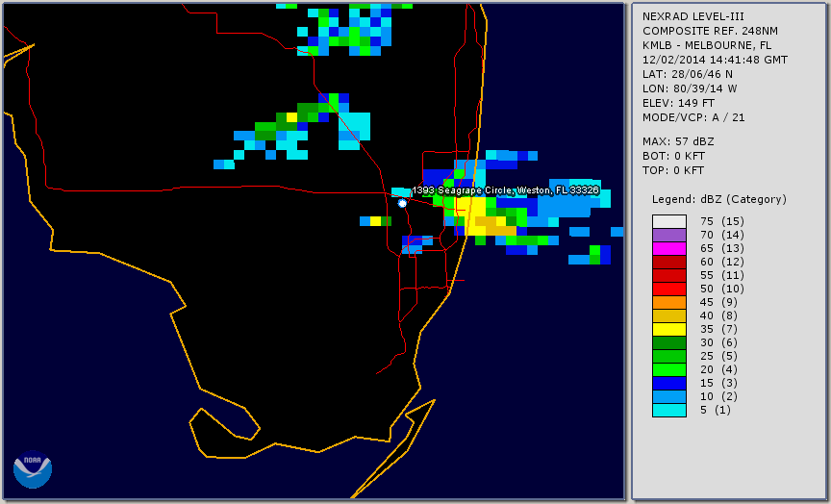Screen dimensions: 831x504
Task: Click the 'TOP: 0 KFT' value
Action: 673,170
